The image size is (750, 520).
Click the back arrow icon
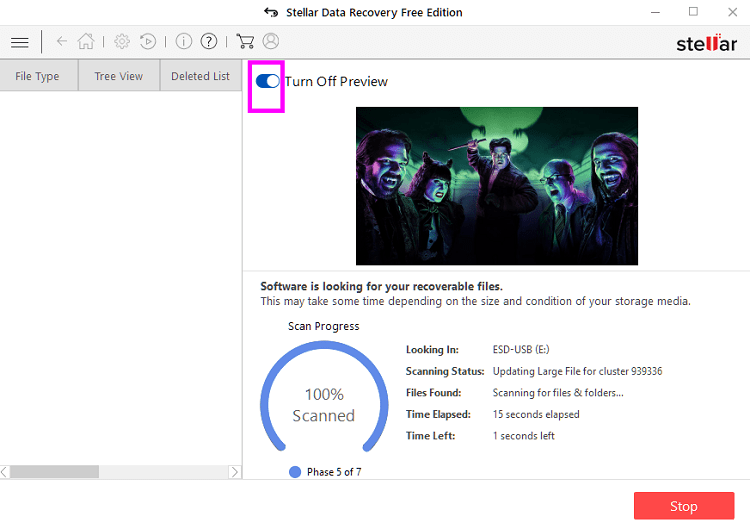[x=62, y=41]
